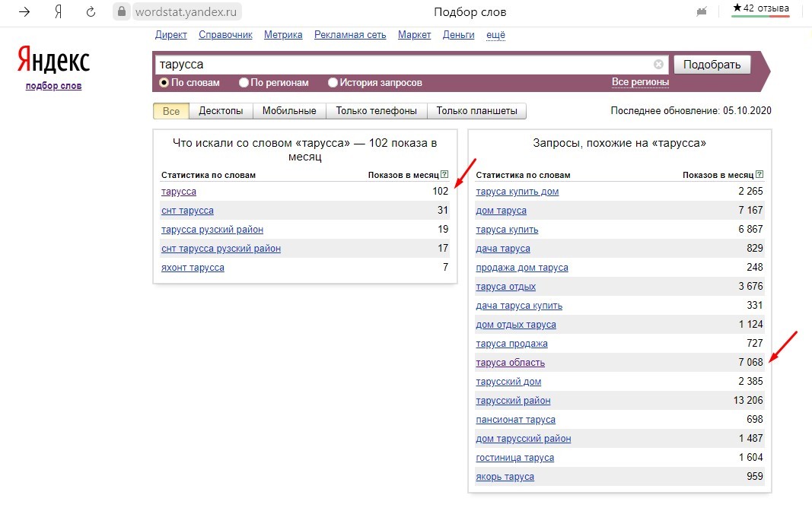
Task: Click the Yandex 'Я' home icon
Action: (x=59, y=12)
